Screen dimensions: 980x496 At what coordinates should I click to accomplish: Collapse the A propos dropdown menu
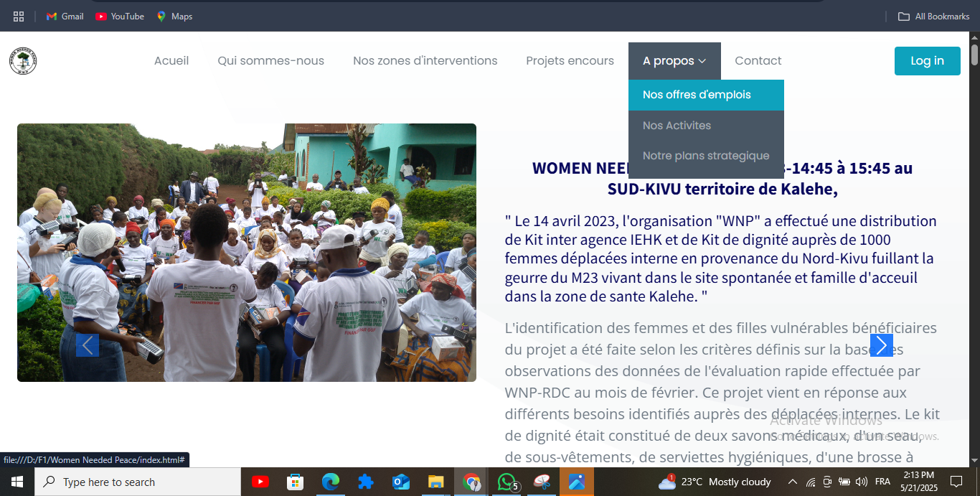tap(674, 61)
